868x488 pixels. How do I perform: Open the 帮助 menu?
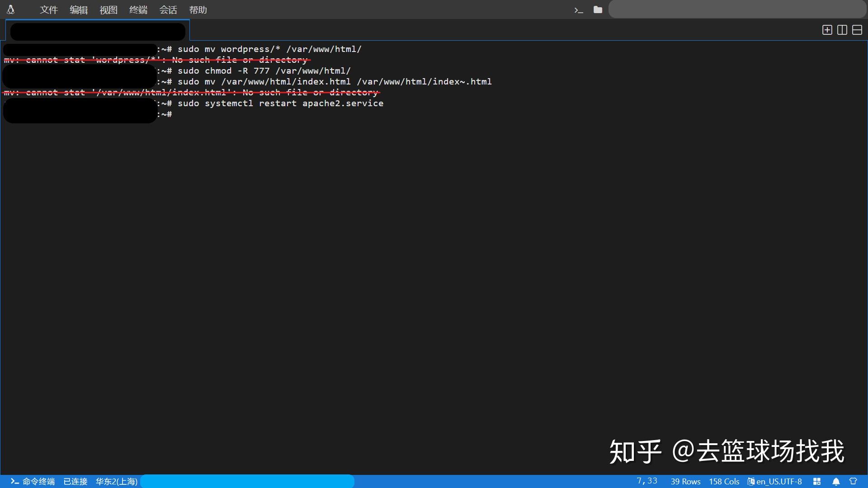(198, 9)
